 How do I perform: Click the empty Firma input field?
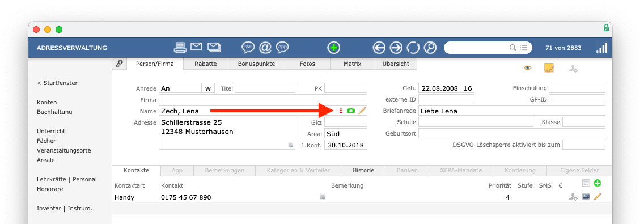click(x=263, y=99)
